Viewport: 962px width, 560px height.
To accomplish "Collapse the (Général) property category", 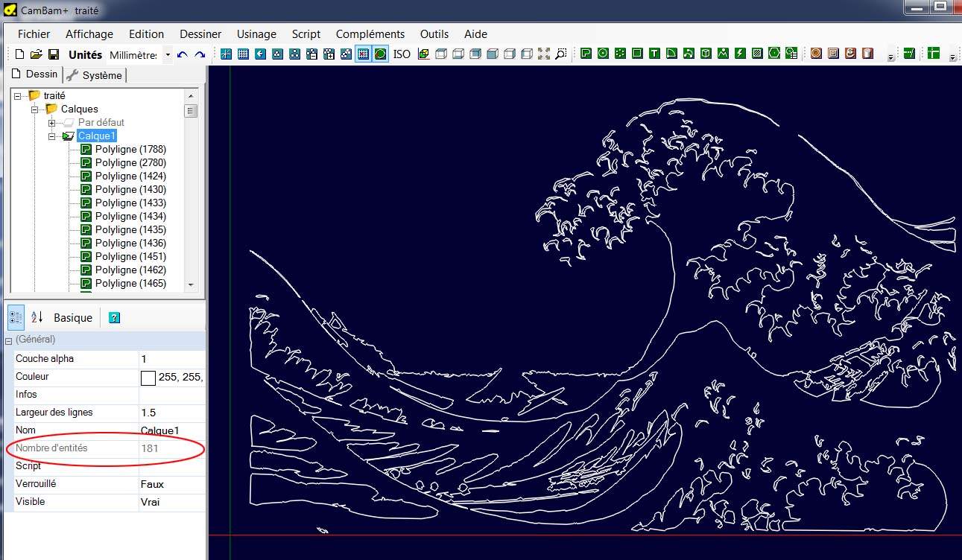I will click(x=9, y=340).
